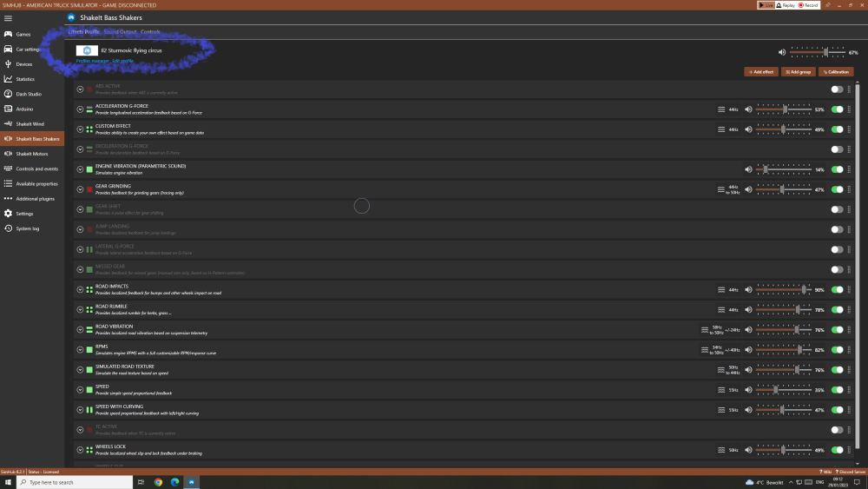
Task: Expand the Road Rumble row
Action: [80, 309]
